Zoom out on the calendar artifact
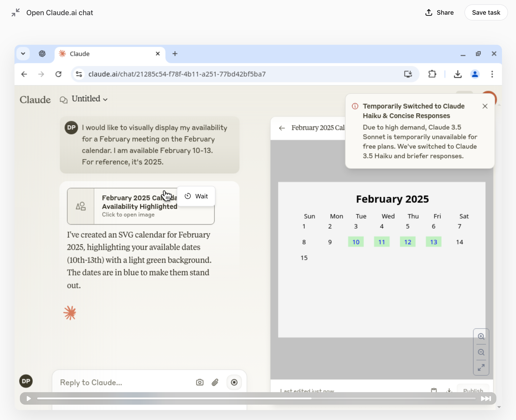The image size is (516, 420). [x=481, y=352]
